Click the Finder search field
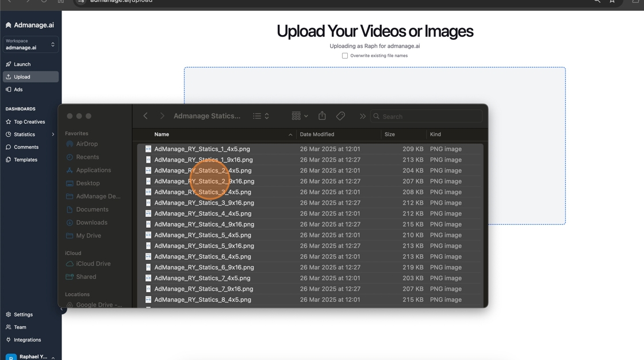Viewport: 644px width, 360px height. pos(426,116)
